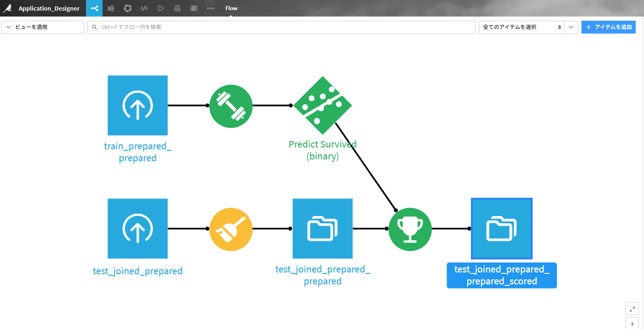Viewport: 644px width, 329px height.
Task: Click the Dataiku bird home logo
Action: coord(8,8)
